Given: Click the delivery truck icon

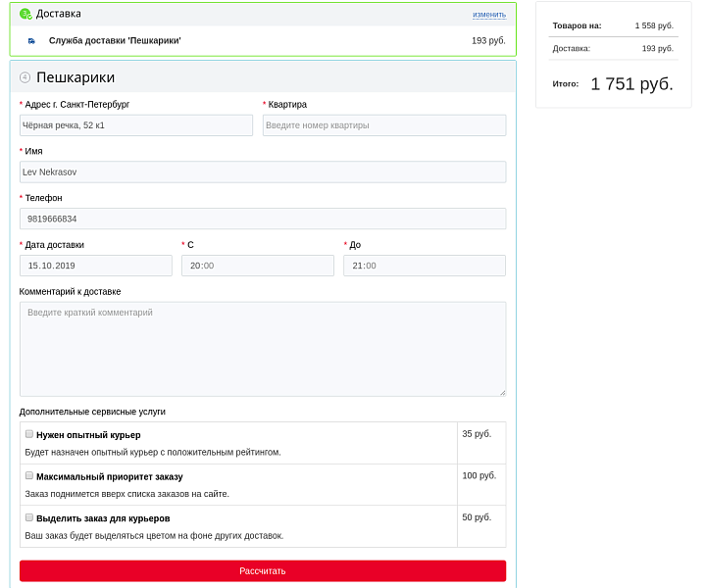Looking at the screenshot, I should pos(31,41).
